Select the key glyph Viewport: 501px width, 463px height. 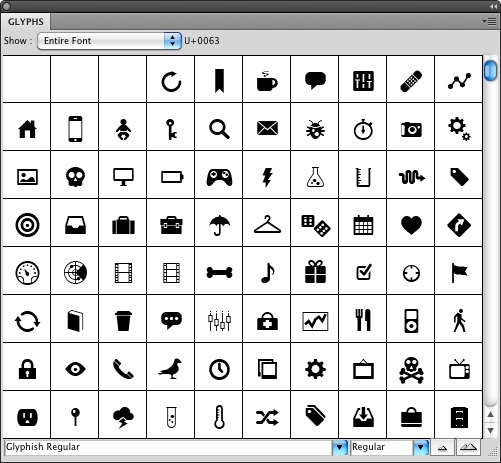(171, 129)
